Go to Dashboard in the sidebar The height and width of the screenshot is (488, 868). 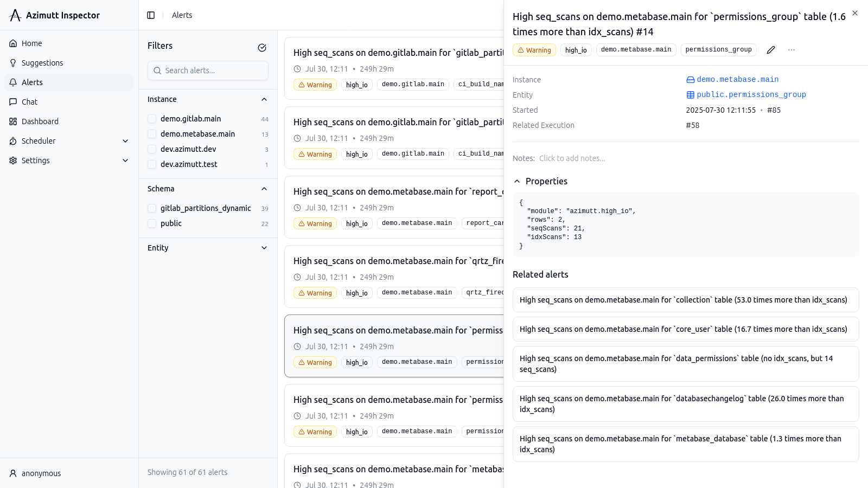40,121
